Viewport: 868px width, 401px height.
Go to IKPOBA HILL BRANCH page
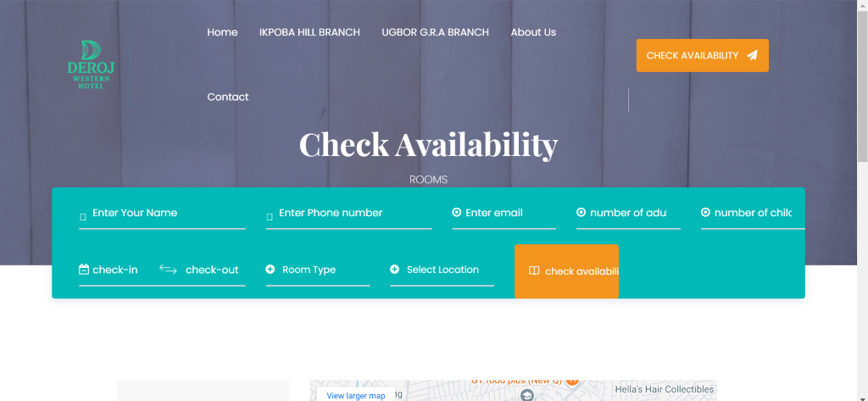point(309,32)
